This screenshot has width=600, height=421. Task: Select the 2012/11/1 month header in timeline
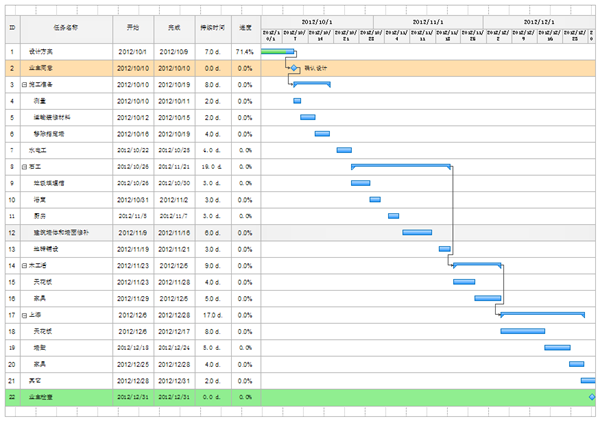(427, 20)
